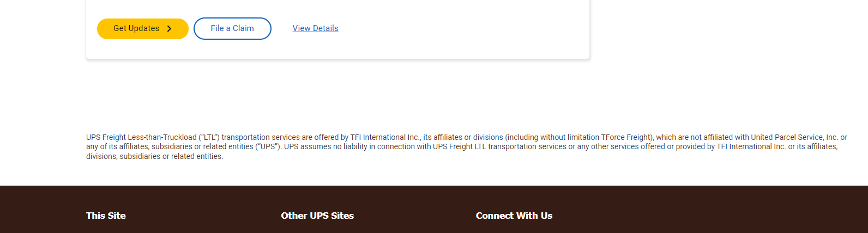Click the TForce Freight mention in disclaimer
The height and width of the screenshot is (233, 868).
click(x=626, y=137)
